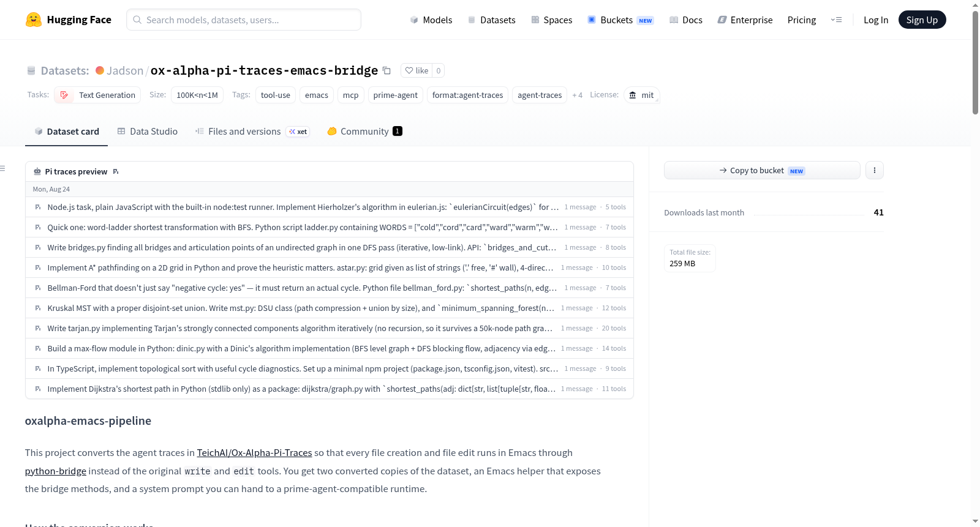Screen dimensions: 980x527
Task: Expand the navigation overflow menu
Action: pos(836,20)
